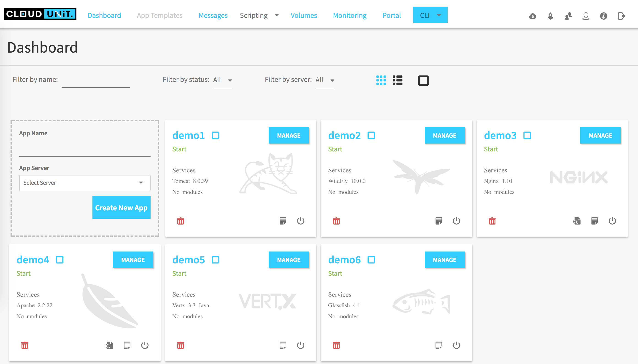Click the delete trash icon on demo1

tap(180, 221)
